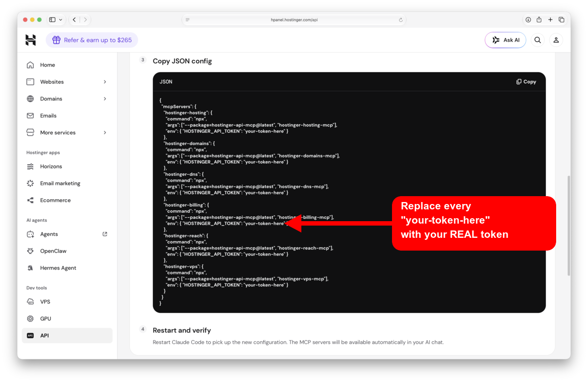Expand the Websites submenu chevron
The image size is (588, 382).
click(105, 82)
